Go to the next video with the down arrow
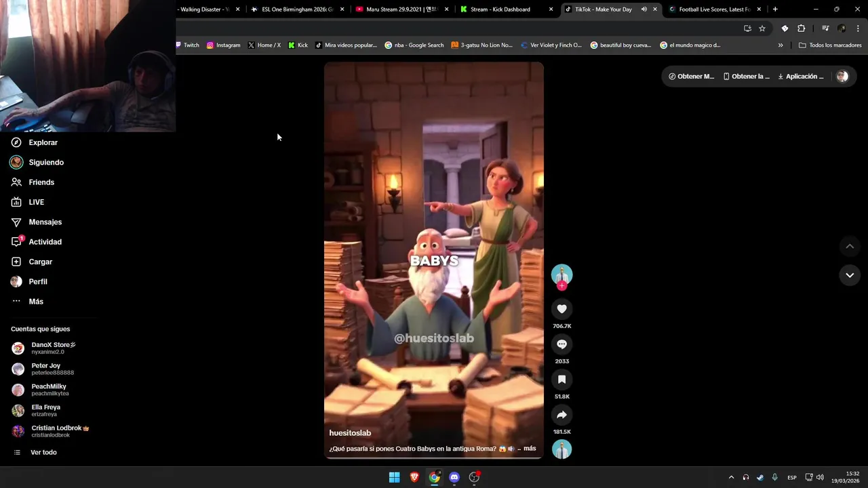Viewport: 868px width, 488px height. tap(850, 275)
